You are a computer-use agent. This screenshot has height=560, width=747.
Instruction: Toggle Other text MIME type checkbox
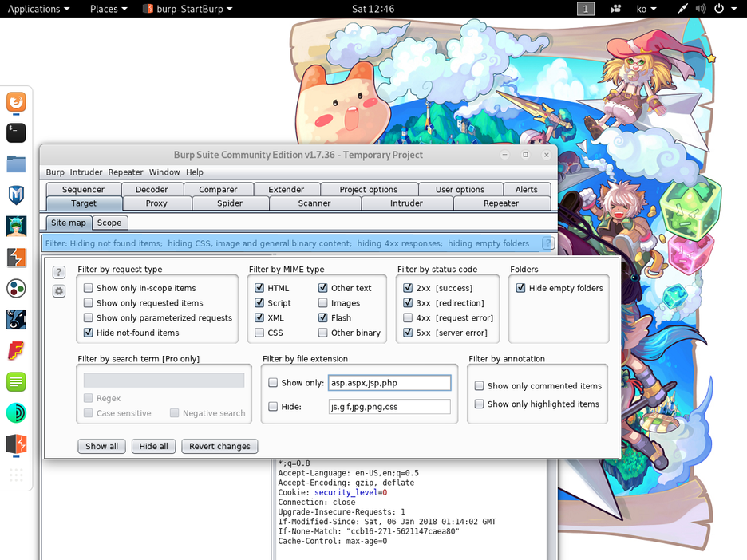[x=323, y=288]
